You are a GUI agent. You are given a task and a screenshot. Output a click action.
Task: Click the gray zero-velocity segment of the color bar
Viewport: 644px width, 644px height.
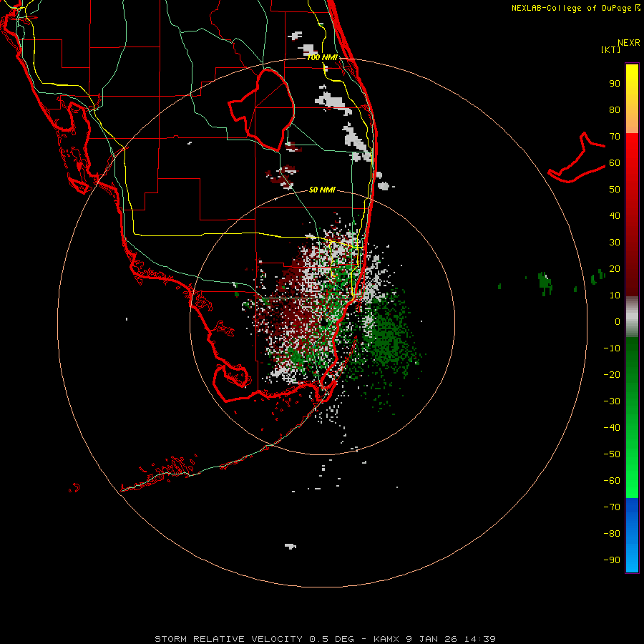coord(632,317)
